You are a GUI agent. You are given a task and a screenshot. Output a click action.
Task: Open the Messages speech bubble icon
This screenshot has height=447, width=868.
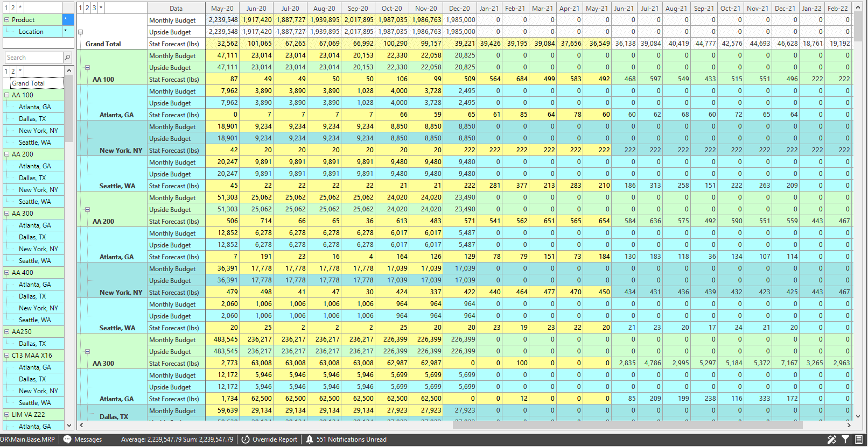67,439
